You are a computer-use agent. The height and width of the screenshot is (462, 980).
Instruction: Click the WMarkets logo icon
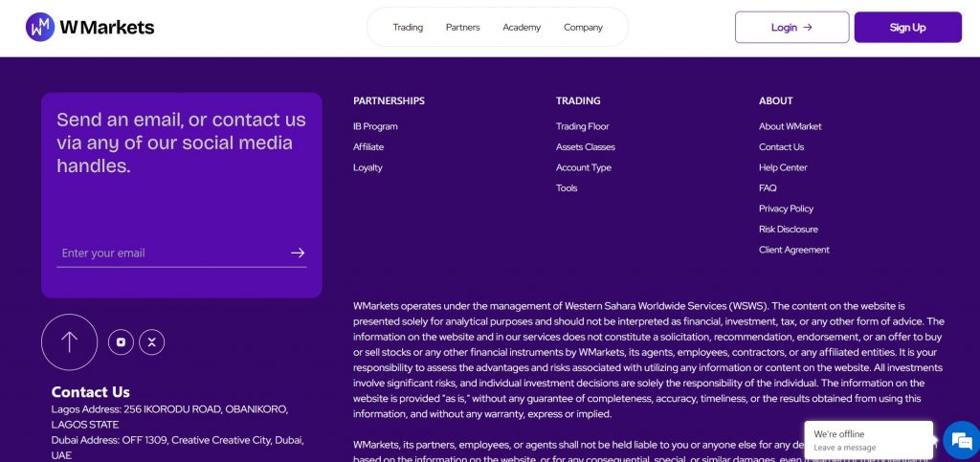(x=40, y=27)
